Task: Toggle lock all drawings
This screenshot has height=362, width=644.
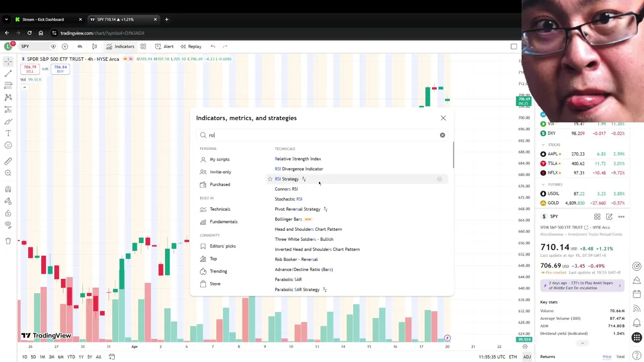Action: pos(8,213)
